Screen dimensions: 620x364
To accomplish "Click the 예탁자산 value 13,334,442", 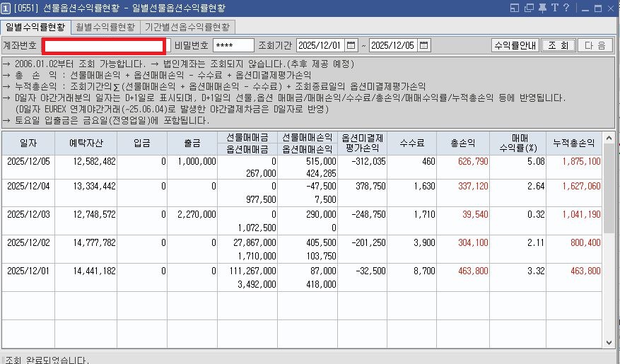I will tap(95, 186).
